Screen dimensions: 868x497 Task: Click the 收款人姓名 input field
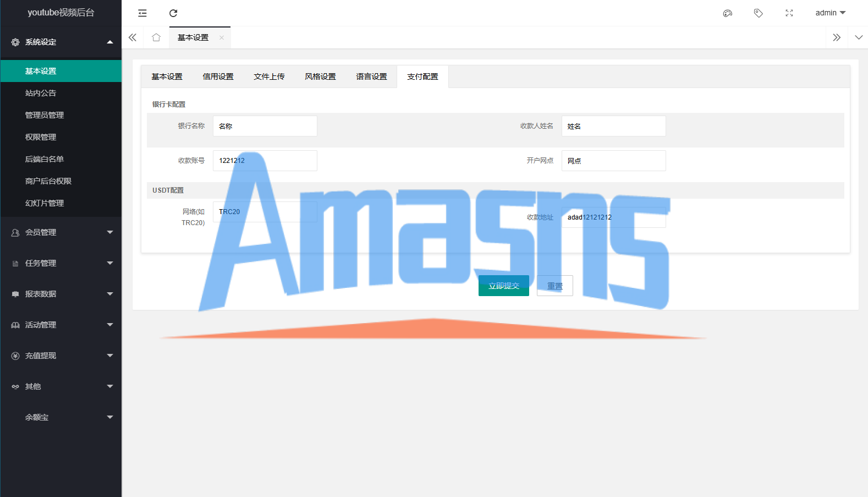pos(614,126)
